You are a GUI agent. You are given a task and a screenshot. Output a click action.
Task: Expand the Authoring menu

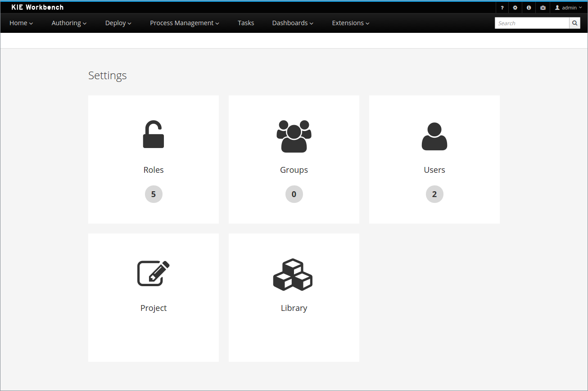click(x=69, y=23)
